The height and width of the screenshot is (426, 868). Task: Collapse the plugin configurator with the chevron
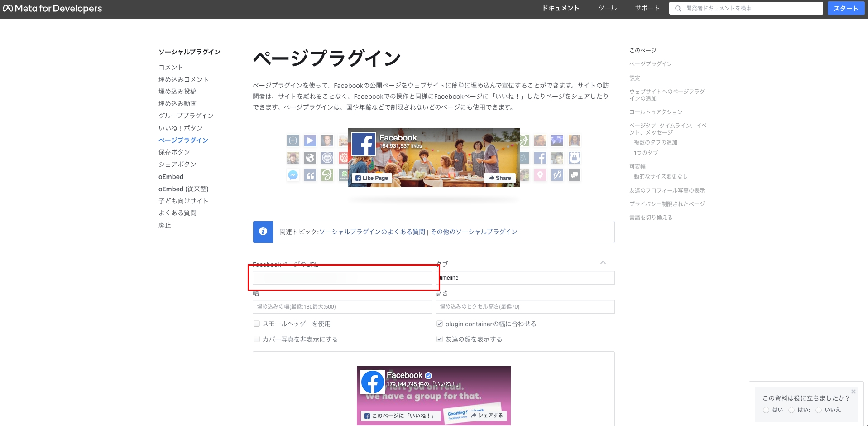(603, 263)
